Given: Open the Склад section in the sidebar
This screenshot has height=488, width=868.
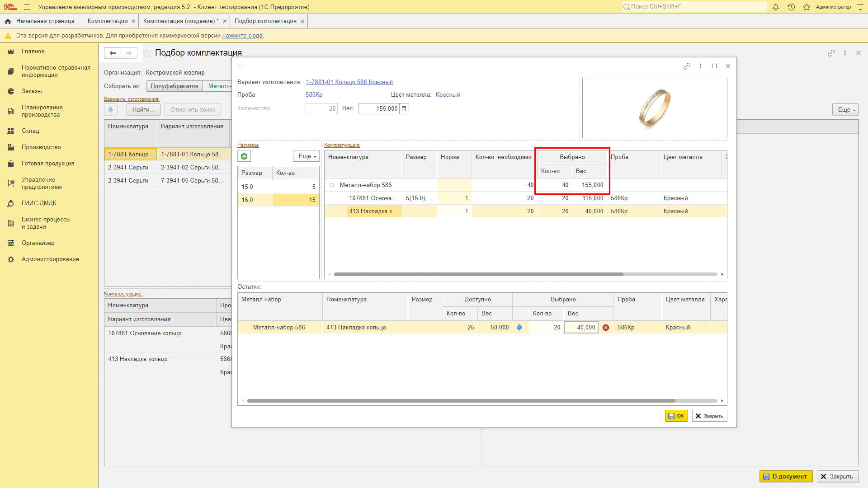Looking at the screenshot, I should pos(30,131).
